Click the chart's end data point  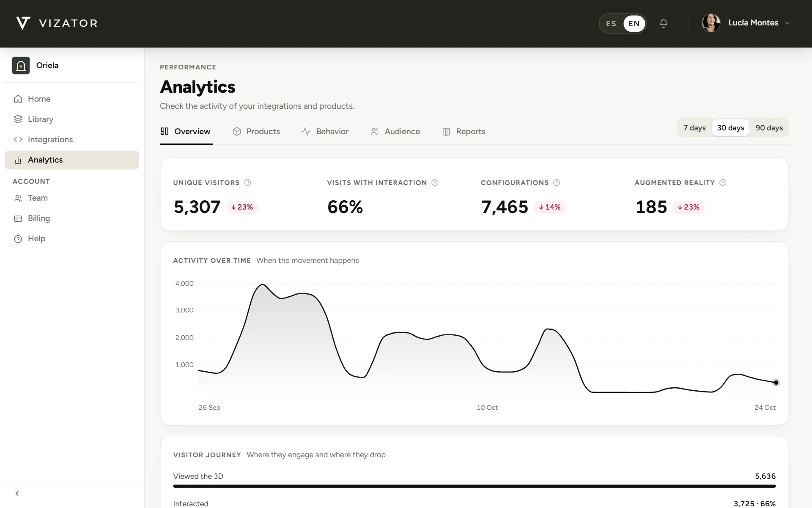[776, 383]
